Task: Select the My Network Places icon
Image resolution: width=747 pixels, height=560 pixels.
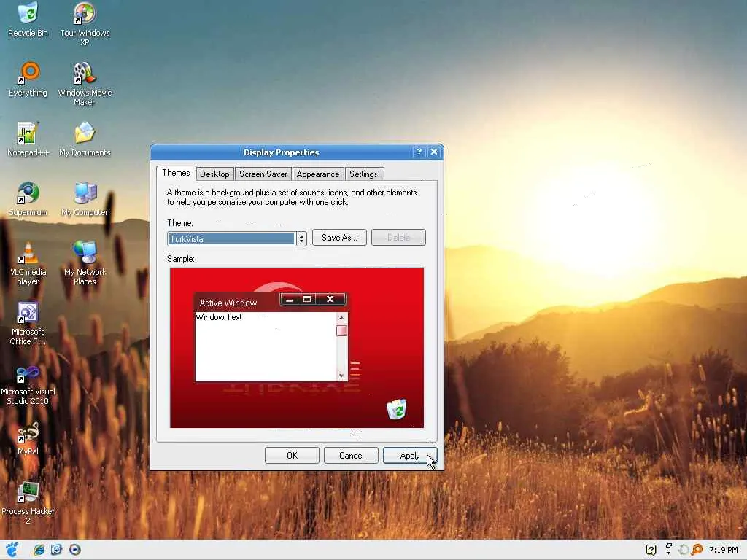Action: pyautogui.click(x=85, y=263)
